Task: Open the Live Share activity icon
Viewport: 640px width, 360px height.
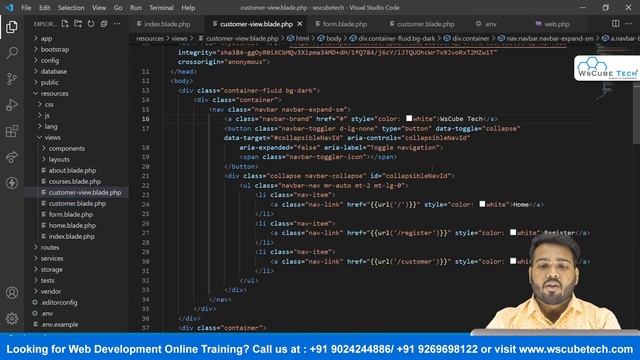Action: (12, 157)
